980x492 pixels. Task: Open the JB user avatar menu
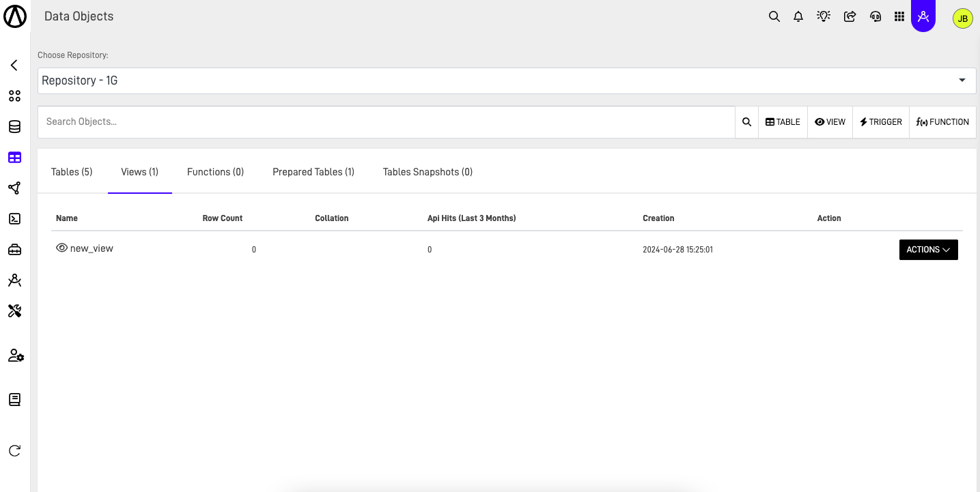click(963, 18)
